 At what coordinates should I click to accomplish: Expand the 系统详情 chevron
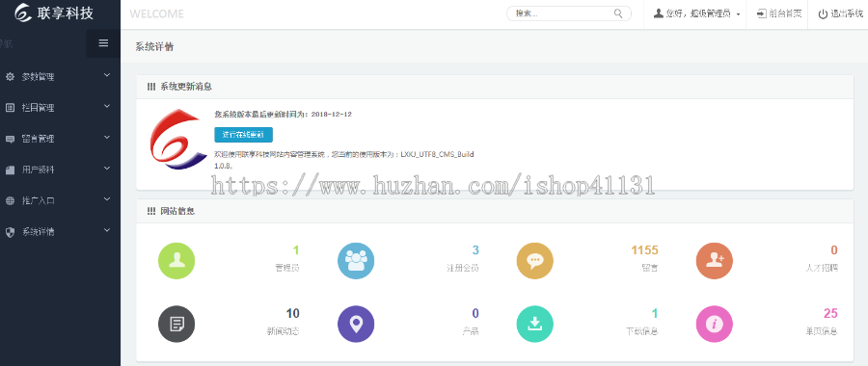[x=107, y=230]
